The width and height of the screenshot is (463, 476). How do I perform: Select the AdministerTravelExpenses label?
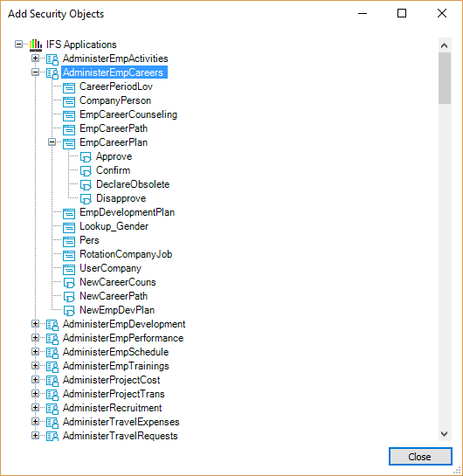point(121,422)
